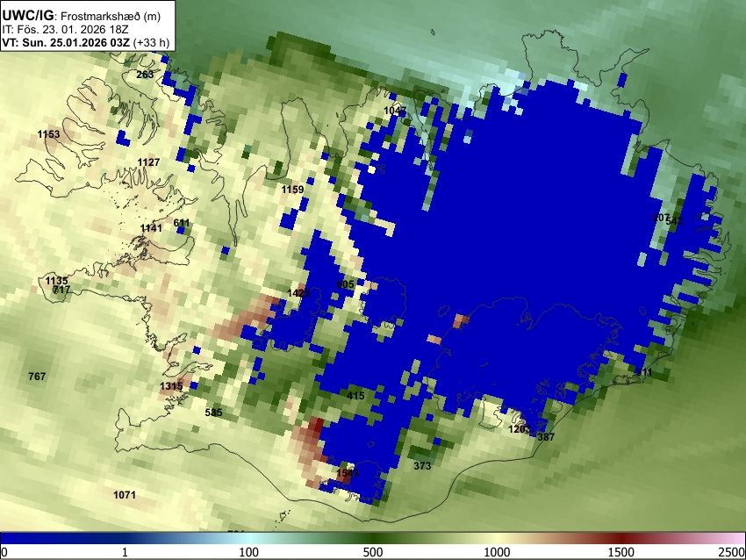Click the 1141 map value label
746x560 pixels.
(151, 228)
